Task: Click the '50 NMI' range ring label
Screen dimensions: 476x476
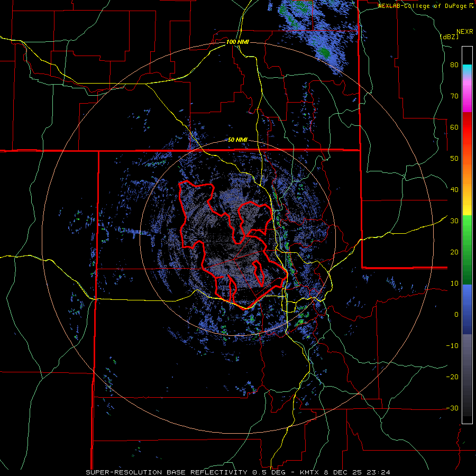Action: [237, 140]
